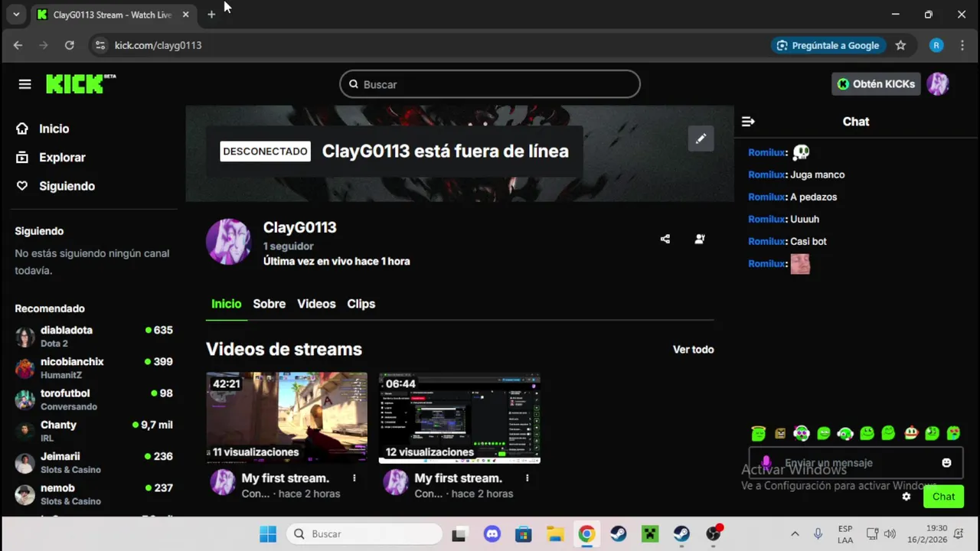Open recommended channel nicobianchix
The image size is (980, 551).
click(x=93, y=368)
